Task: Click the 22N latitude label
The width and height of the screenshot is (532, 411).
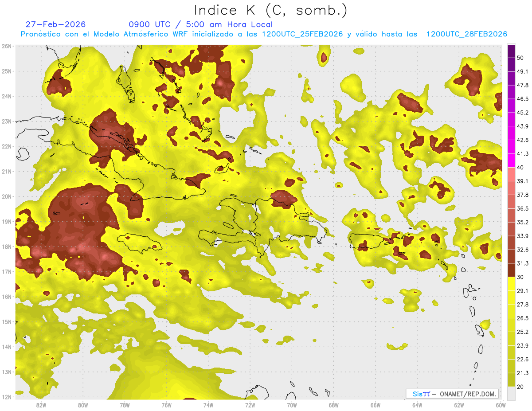Action: click(x=7, y=146)
